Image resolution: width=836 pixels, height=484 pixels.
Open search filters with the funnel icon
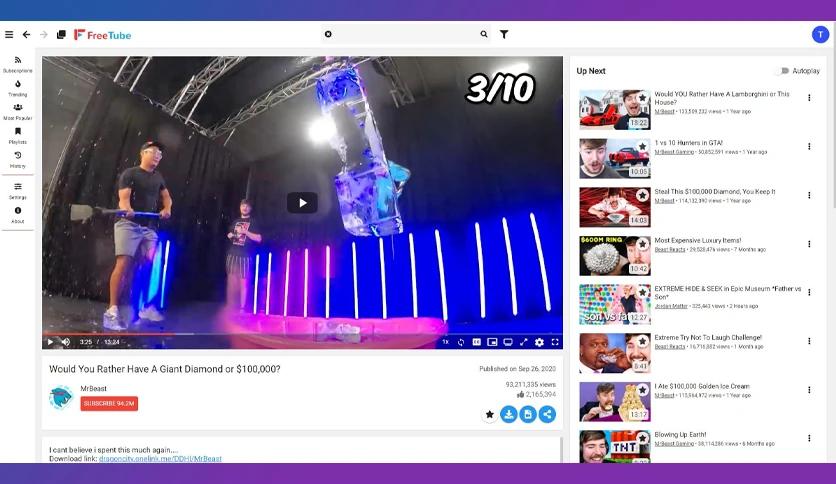pyautogui.click(x=504, y=34)
